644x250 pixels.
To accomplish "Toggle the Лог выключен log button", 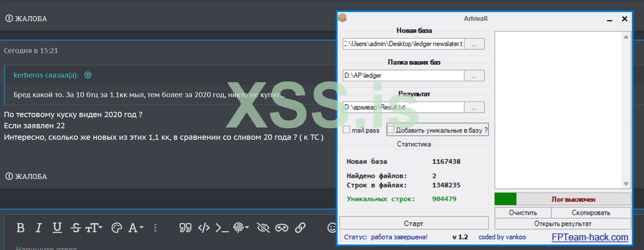I will coord(563,199).
